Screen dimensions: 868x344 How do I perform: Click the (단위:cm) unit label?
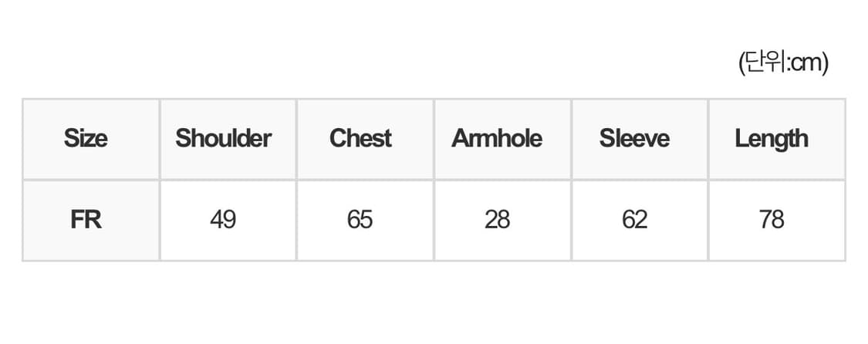783,63
